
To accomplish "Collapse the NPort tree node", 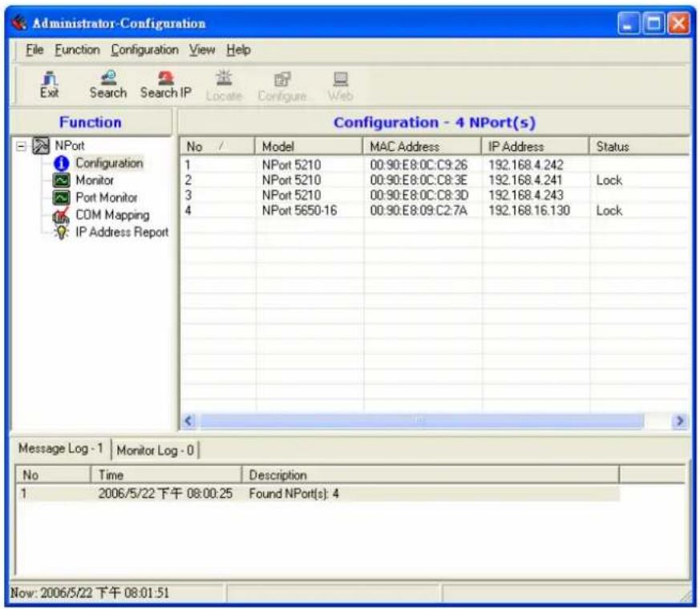I will 21,146.
